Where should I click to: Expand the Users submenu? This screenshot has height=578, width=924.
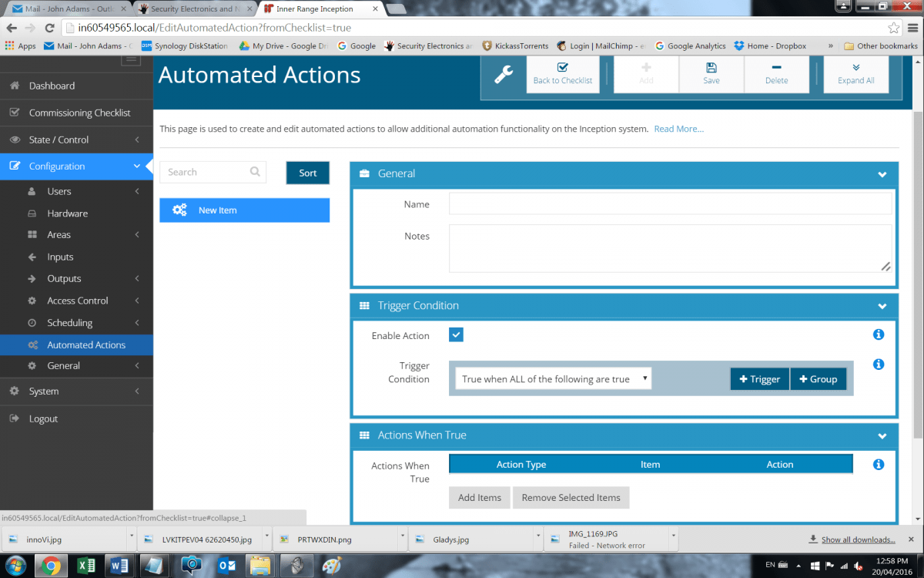136,191
